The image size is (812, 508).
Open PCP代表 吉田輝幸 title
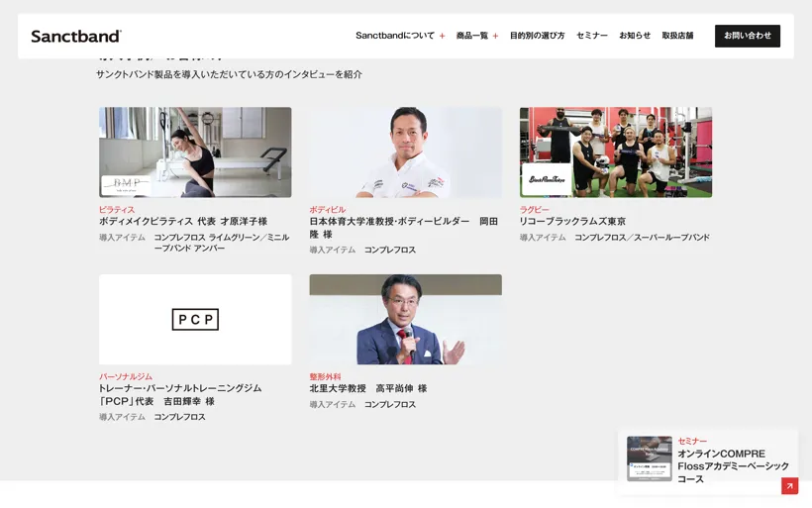coord(180,394)
